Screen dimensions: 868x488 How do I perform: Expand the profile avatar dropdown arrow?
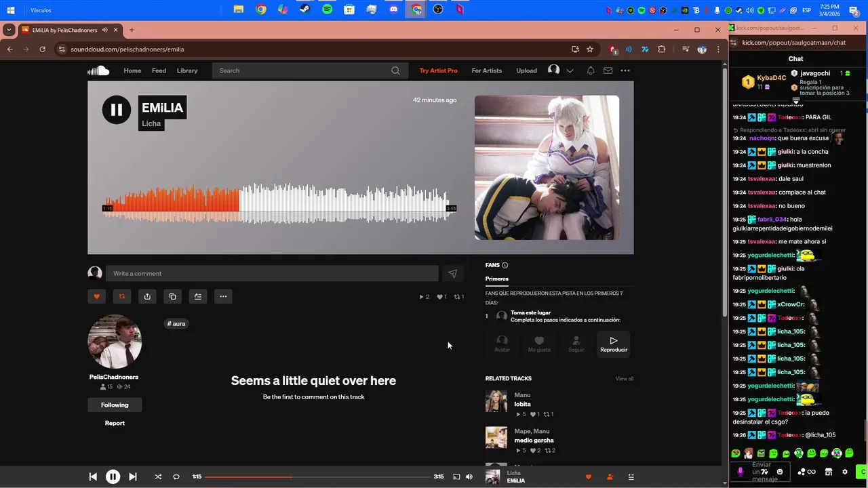tap(570, 70)
